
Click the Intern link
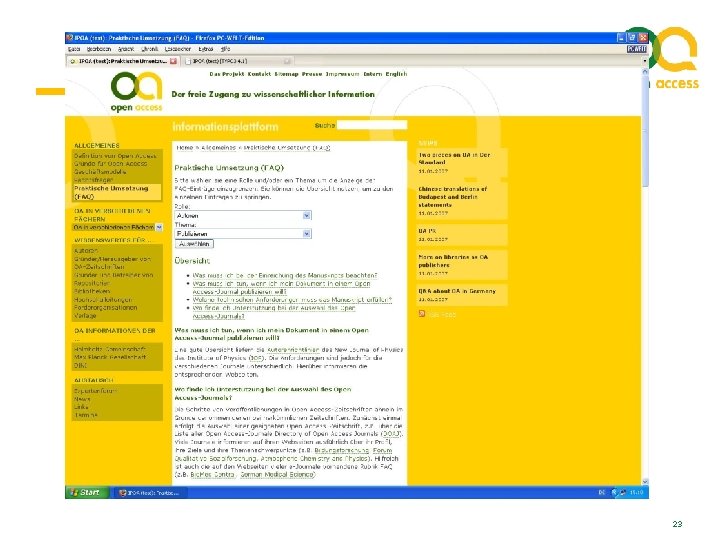coord(372,74)
